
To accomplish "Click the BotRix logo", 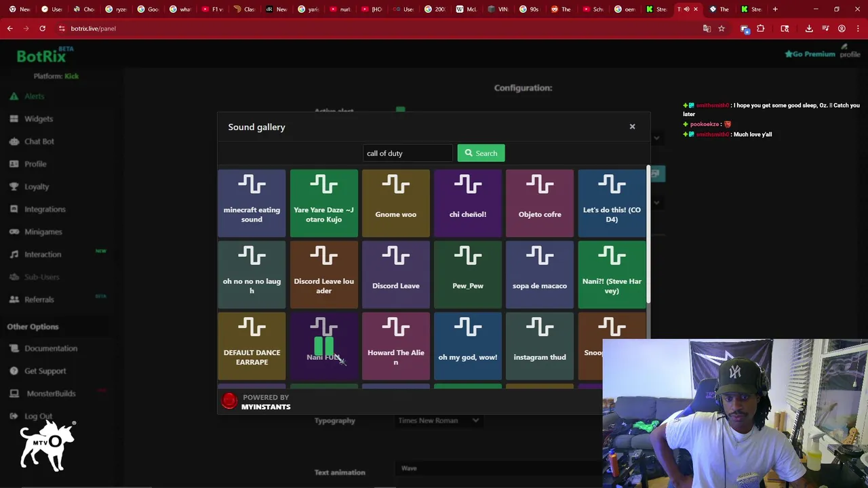I will click(45, 55).
